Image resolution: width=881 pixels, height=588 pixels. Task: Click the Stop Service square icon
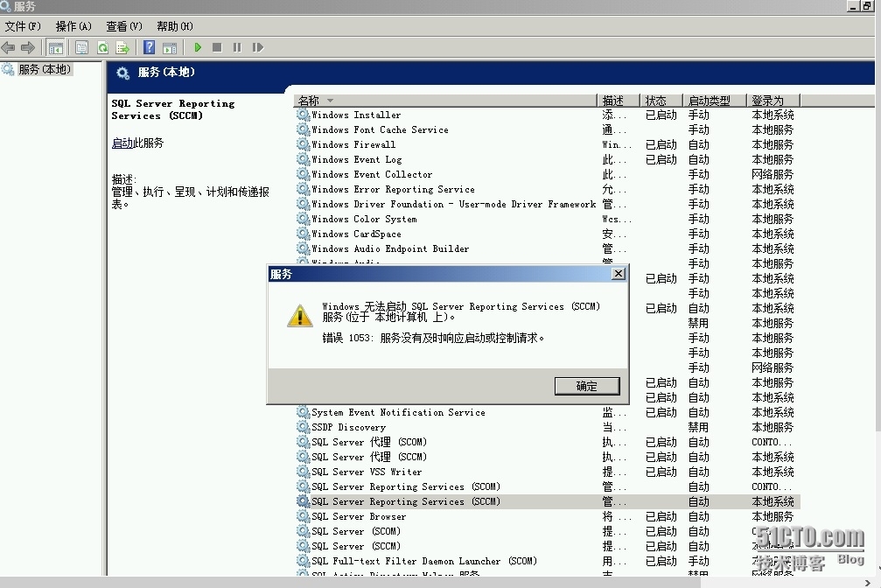point(217,48)
